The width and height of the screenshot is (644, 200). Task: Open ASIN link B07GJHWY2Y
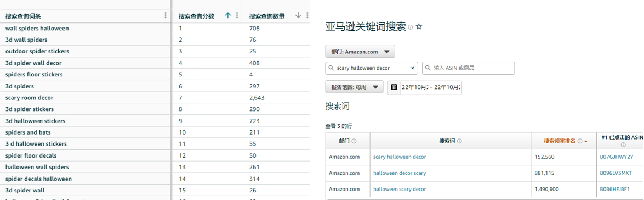click(617, 157)
